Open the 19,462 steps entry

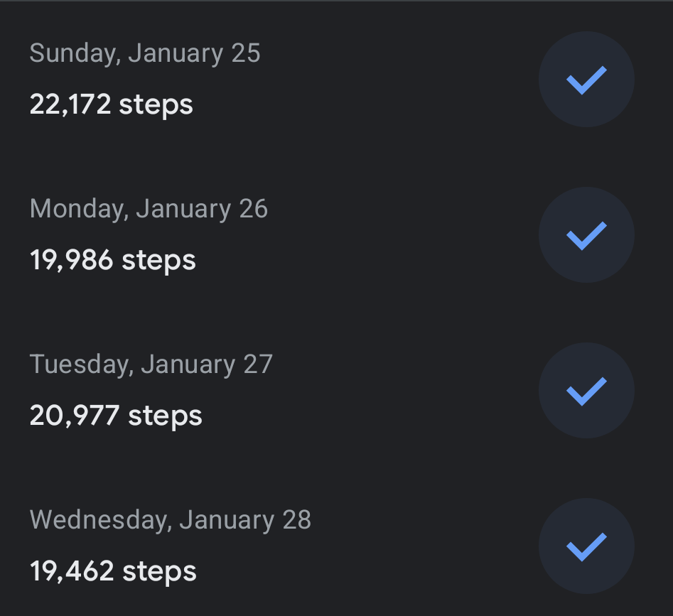(x=113, y=571)
